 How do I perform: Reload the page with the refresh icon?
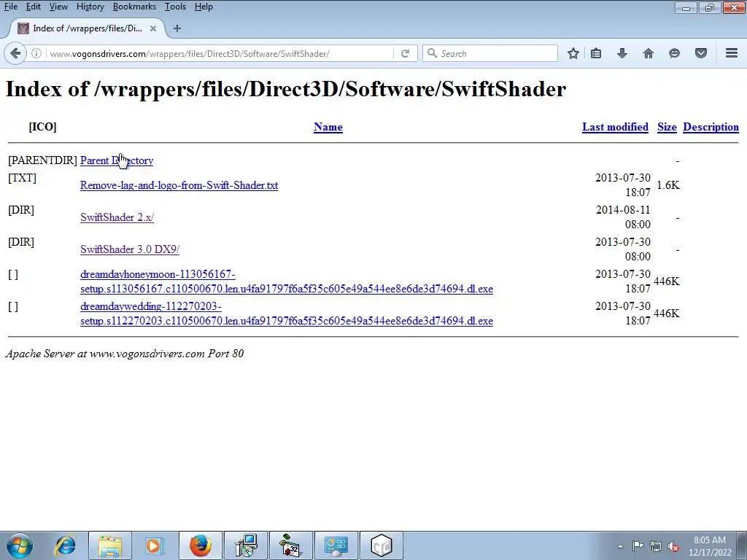tap(405, 53)
